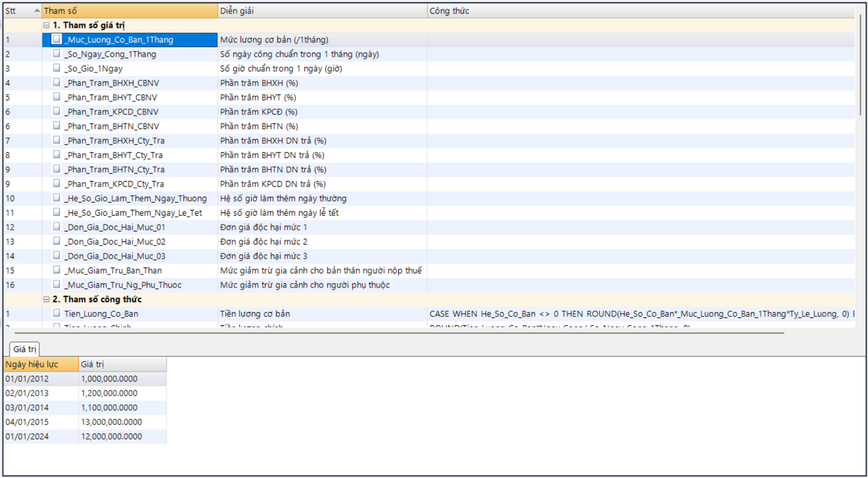Click the 'Diễn giải' column header
868x478 pixels.
322,11
